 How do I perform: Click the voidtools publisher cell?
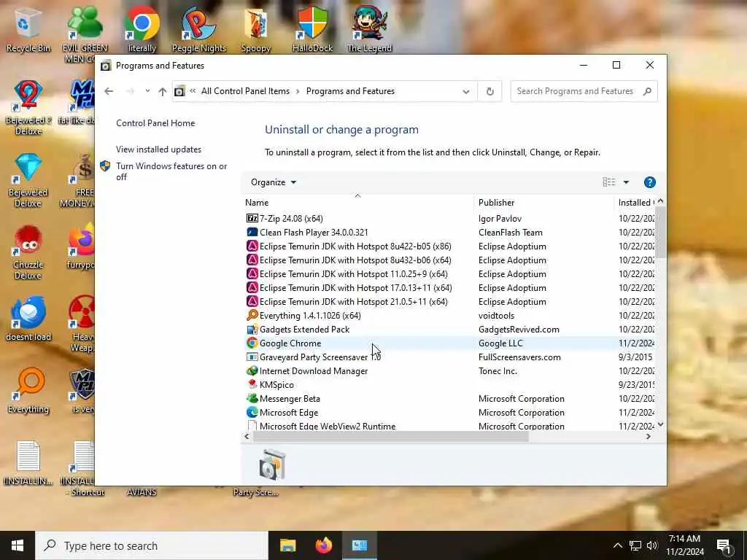point(495,315)
